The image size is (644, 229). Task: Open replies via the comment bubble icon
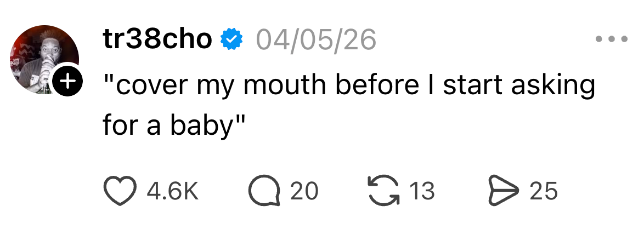(264, 191)
